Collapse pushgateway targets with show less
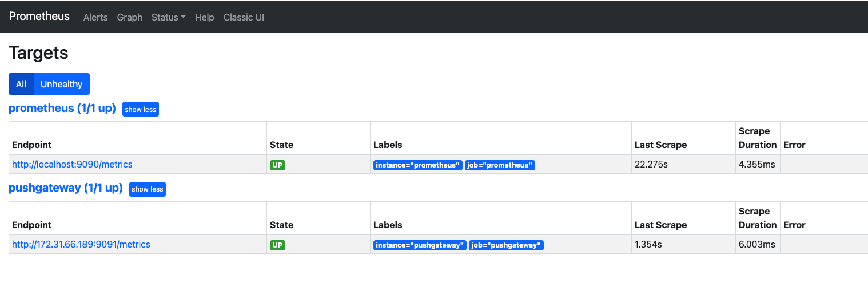Image resolution: width=868 pixels, height=307 pixels. coord(148,189)
